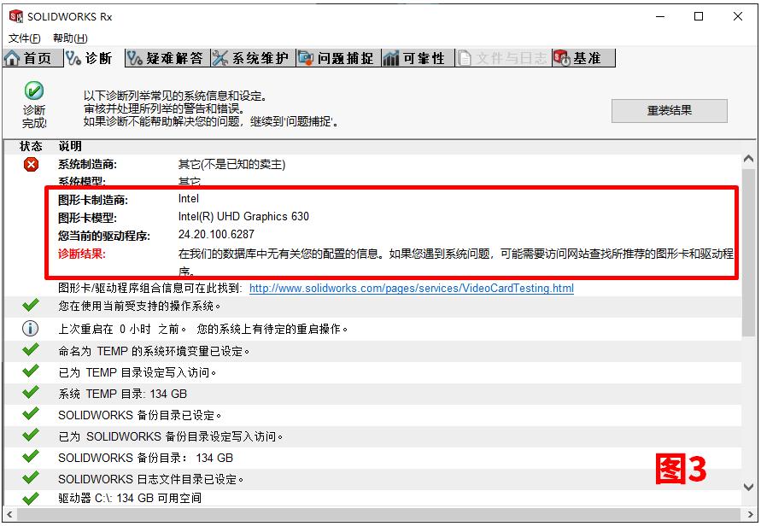
Task: Open the VideoCardTesting.html link
Action: point(411,289)
